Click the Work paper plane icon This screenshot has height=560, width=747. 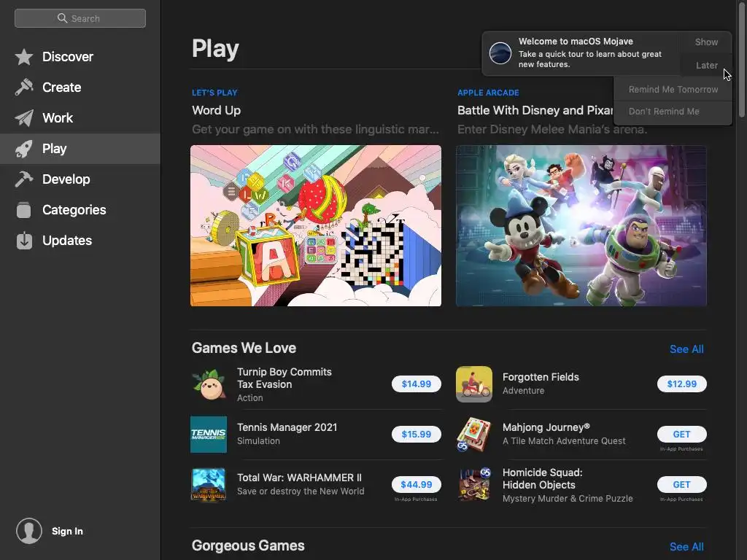coord(24,118)
